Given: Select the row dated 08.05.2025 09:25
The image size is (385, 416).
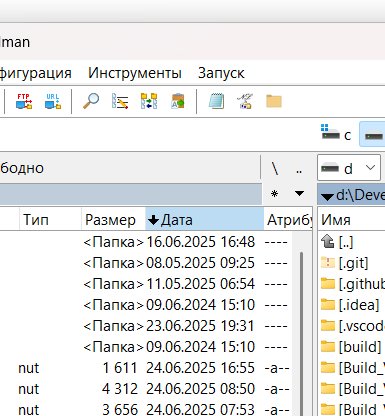Looking at the screenshot, I should [147, 263].
